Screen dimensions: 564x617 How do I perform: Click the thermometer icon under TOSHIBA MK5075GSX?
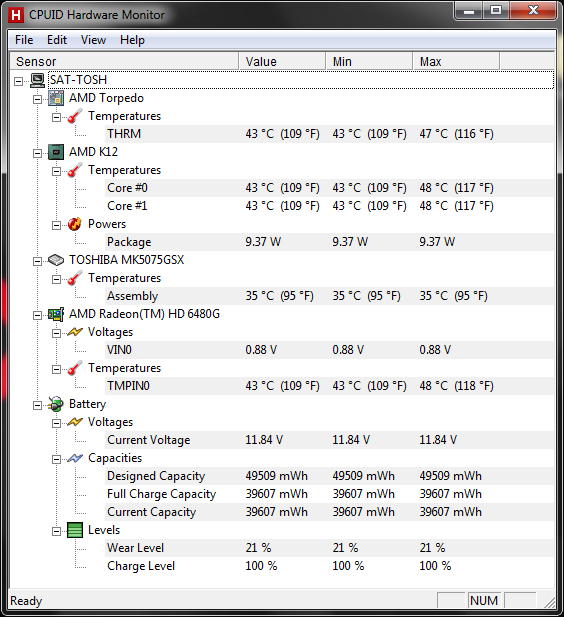click(75, 278)
